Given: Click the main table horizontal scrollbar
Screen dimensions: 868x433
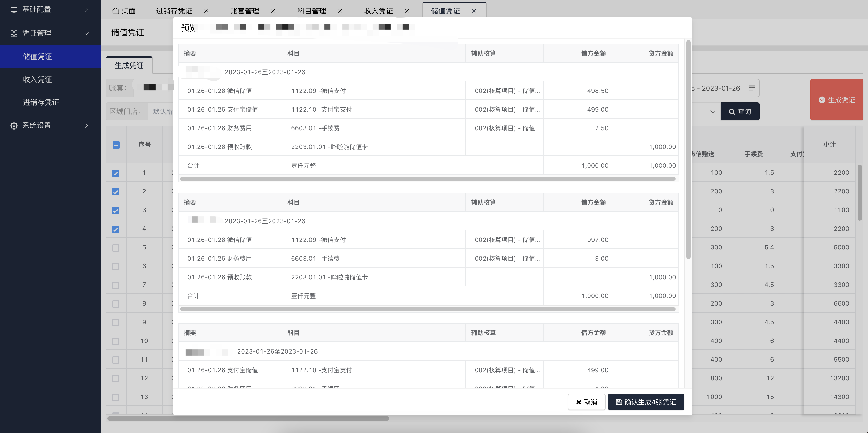Looking at the screenshot, I should pyautogui.click(x=248, y=418).
